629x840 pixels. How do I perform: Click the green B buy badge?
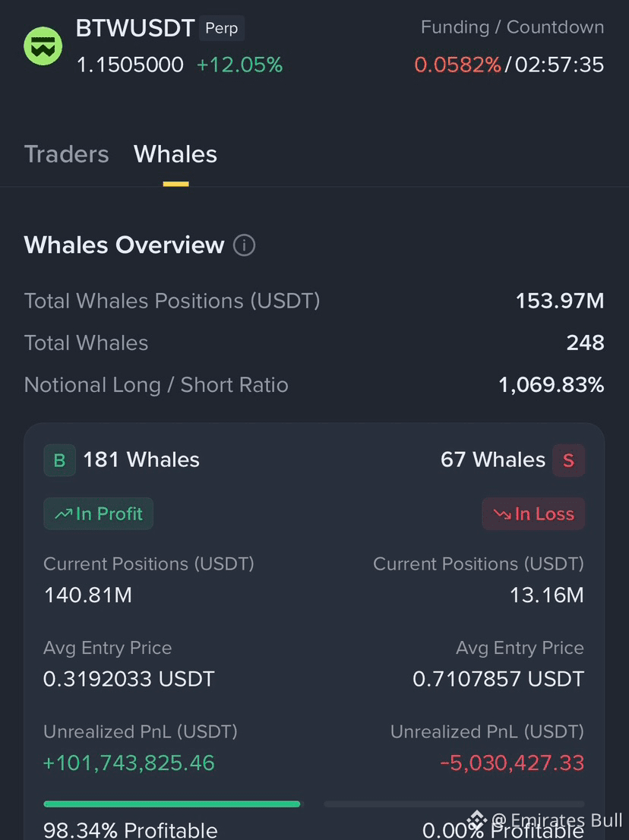[x=59, y=460]
